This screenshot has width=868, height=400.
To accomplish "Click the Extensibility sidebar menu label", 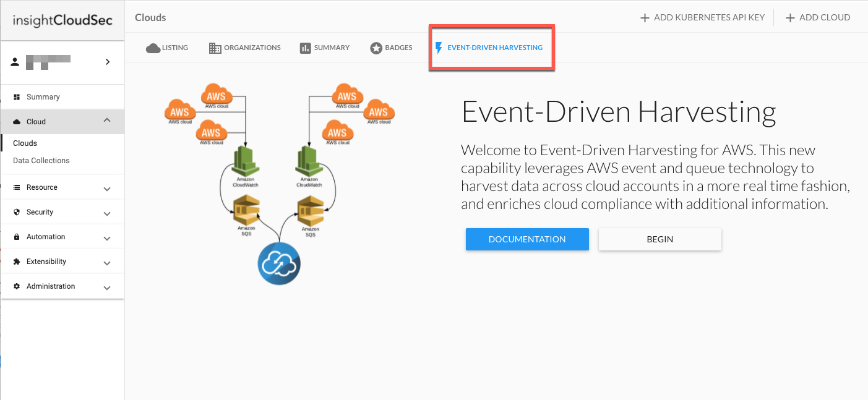I will pos(46,262).
